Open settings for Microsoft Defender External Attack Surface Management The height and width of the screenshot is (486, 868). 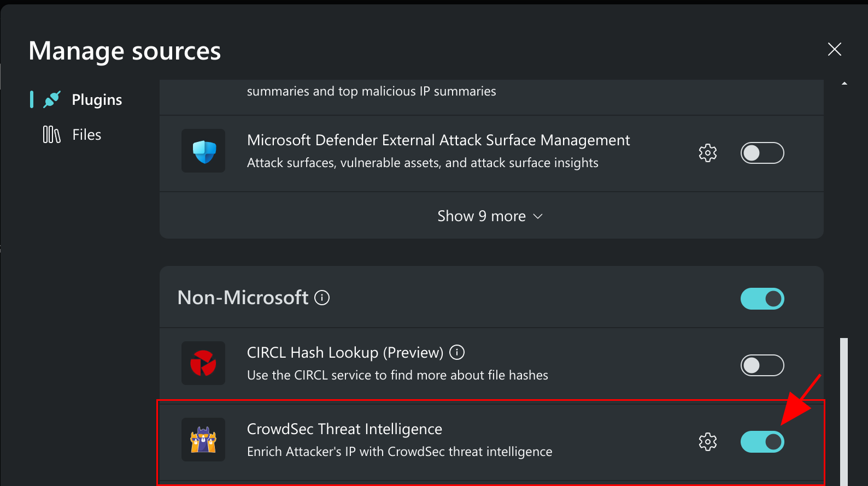[x=707, y=152]
